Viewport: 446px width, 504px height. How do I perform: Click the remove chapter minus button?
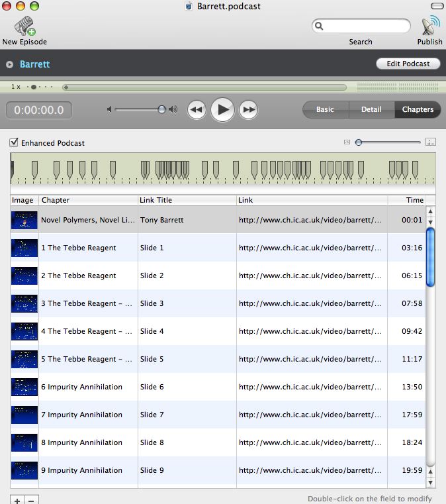click(32, 499)
